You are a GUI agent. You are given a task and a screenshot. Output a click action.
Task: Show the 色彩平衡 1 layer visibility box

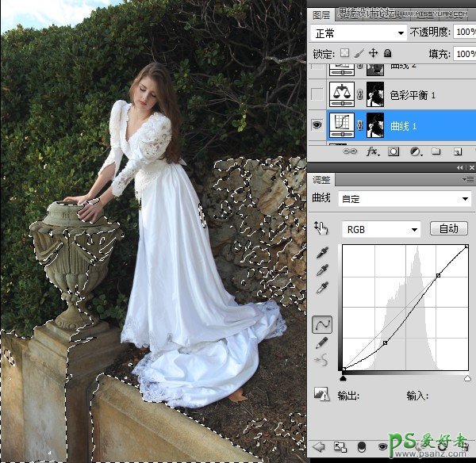[317, 95]
